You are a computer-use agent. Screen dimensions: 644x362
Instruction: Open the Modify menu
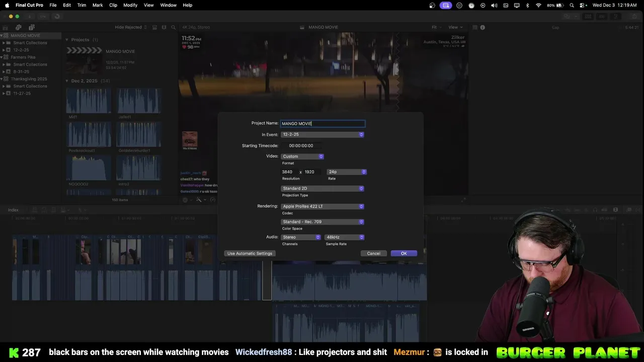[130, 5]
